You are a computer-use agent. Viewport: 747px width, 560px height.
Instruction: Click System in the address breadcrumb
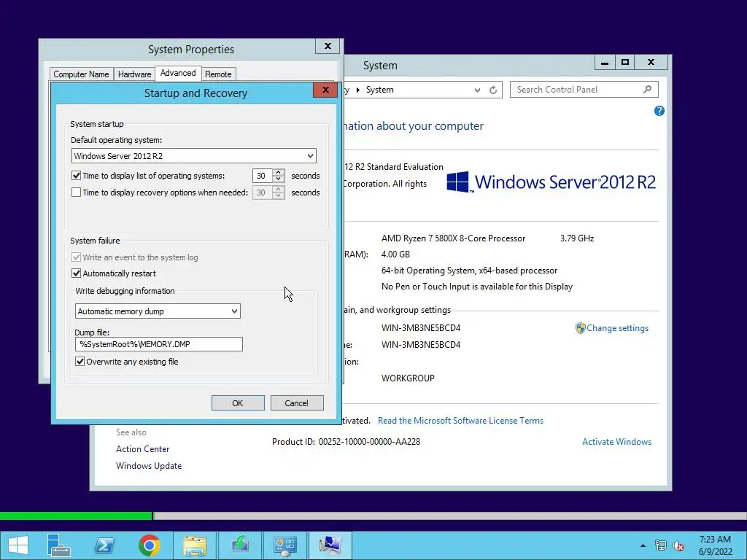[x=379, y=90]
